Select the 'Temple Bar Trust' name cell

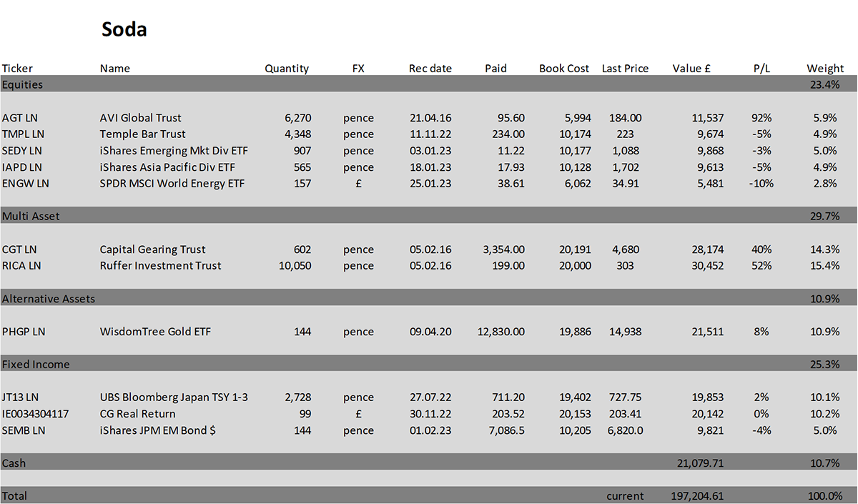coord(142,134)
